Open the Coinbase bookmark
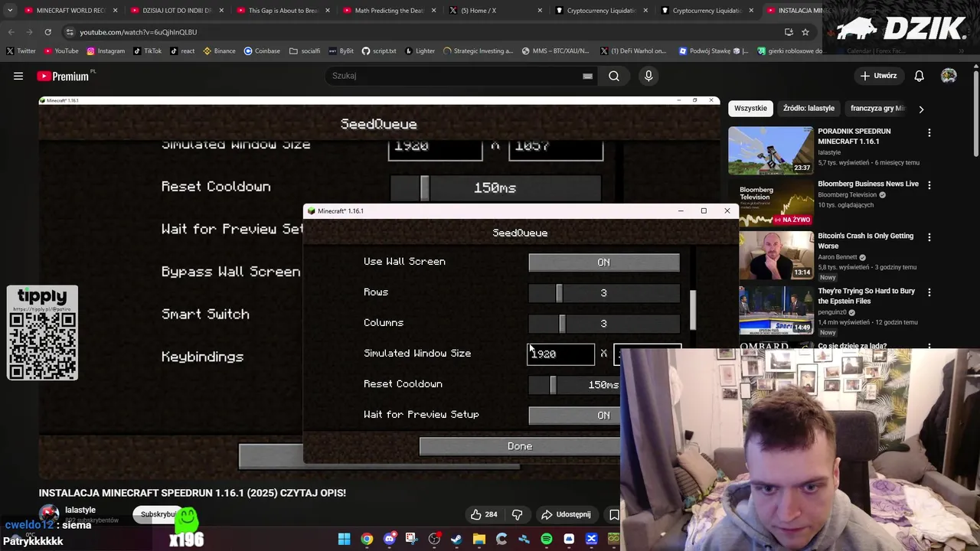Image resolution: width=980 pixels, height=551 pixels. 262,51
